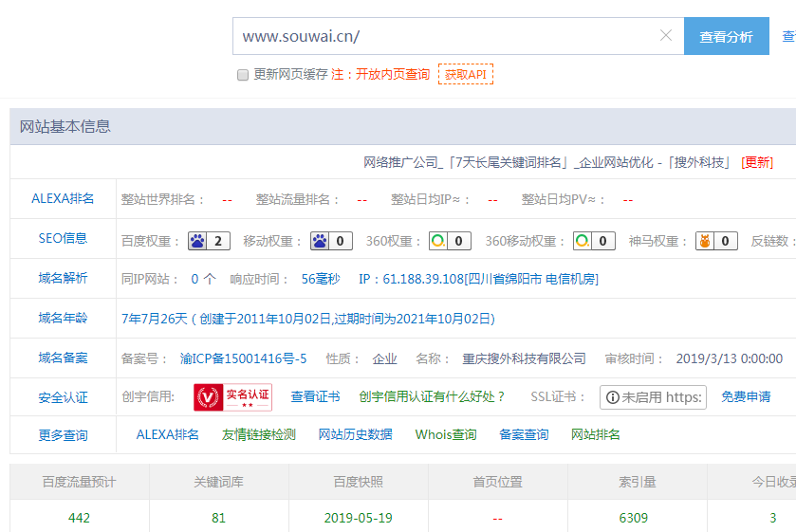This screenshot has height=532, width=796.
Task: Open the 更多查询 row label
Action: 63,435
